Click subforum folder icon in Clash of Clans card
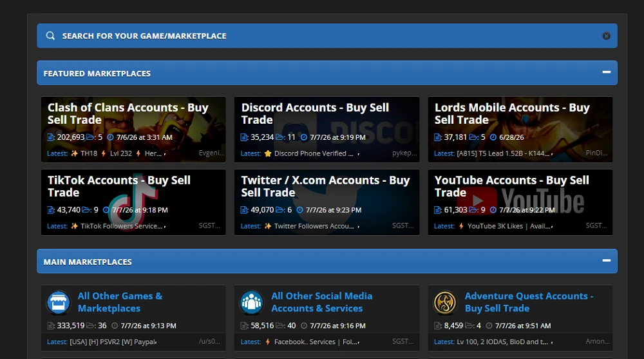This screenshot has width=644, height=359. [90, 137]
